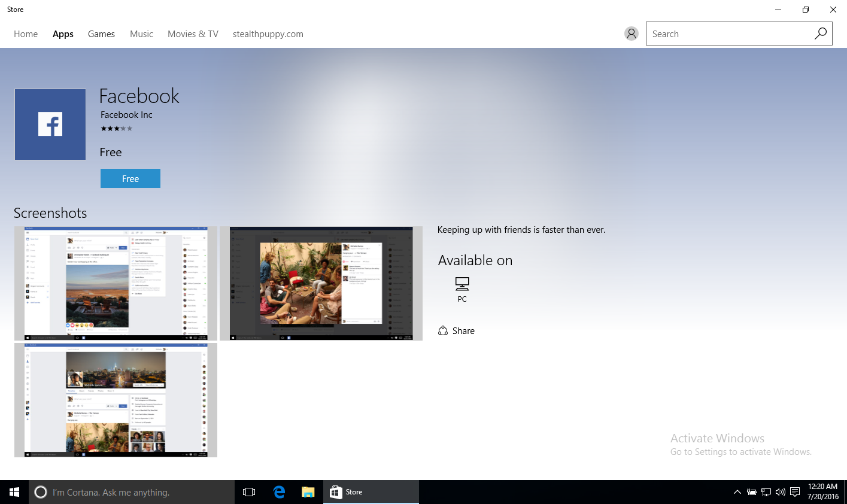This screenshot has height=504, width=847.
Task: Close the Store window
Action: [x=833, y=10]
